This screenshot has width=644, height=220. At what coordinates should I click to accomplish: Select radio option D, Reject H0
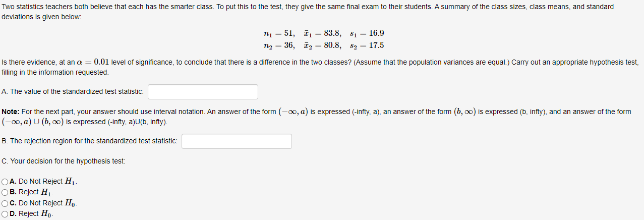point(5,214)
